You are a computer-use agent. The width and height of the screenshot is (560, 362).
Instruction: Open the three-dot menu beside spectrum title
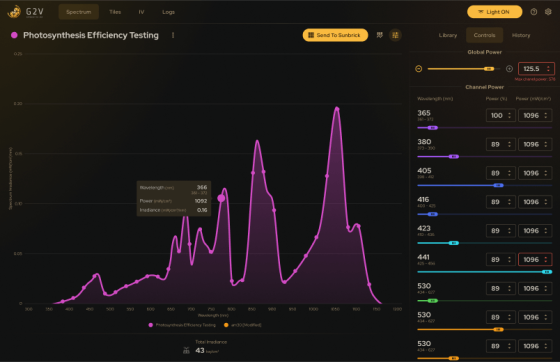coord(173,35)
